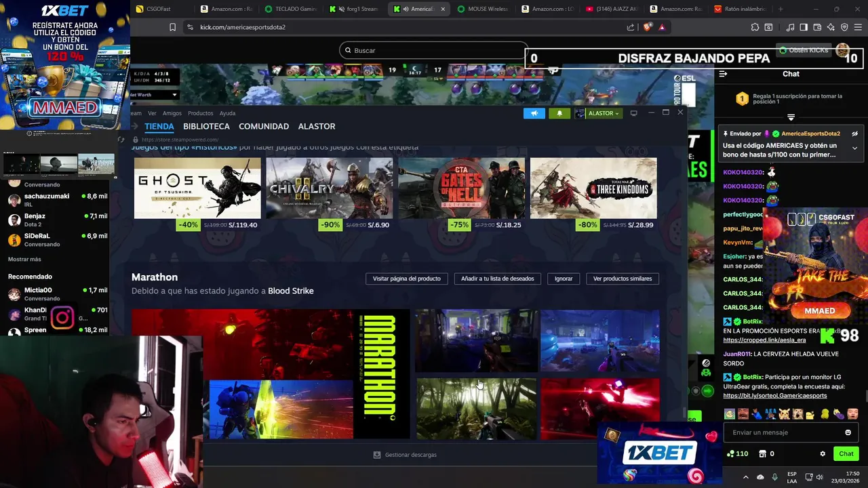This screenshot has width=868, height=488.
Task: Click the Obtén KICKs button
Action: (804, 50)
